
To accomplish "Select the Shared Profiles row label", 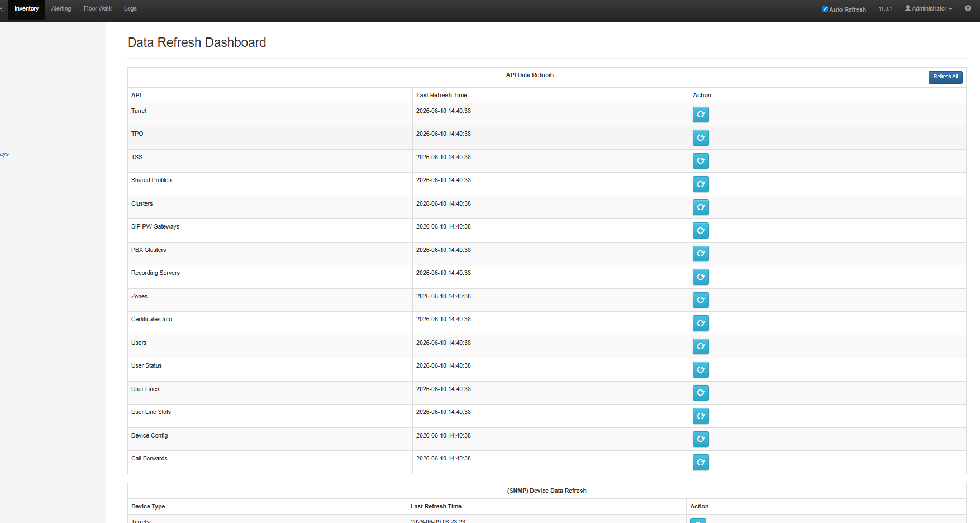I will [x=151, y=180].
